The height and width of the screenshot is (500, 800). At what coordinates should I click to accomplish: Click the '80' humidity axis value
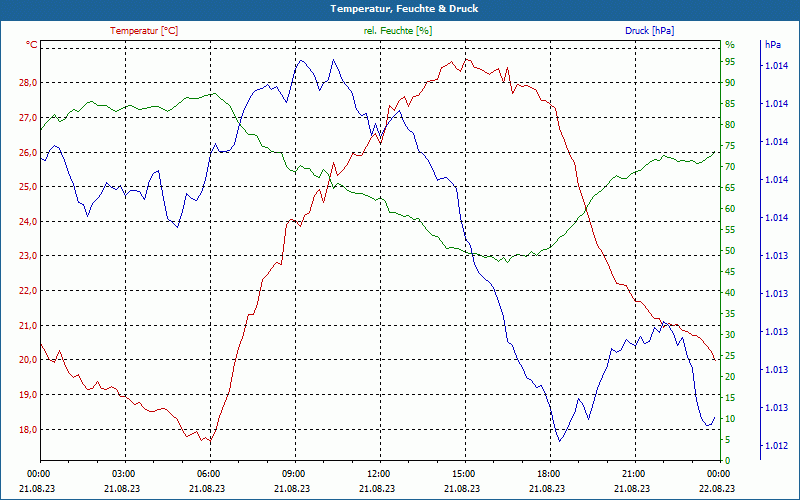(730, 124)
